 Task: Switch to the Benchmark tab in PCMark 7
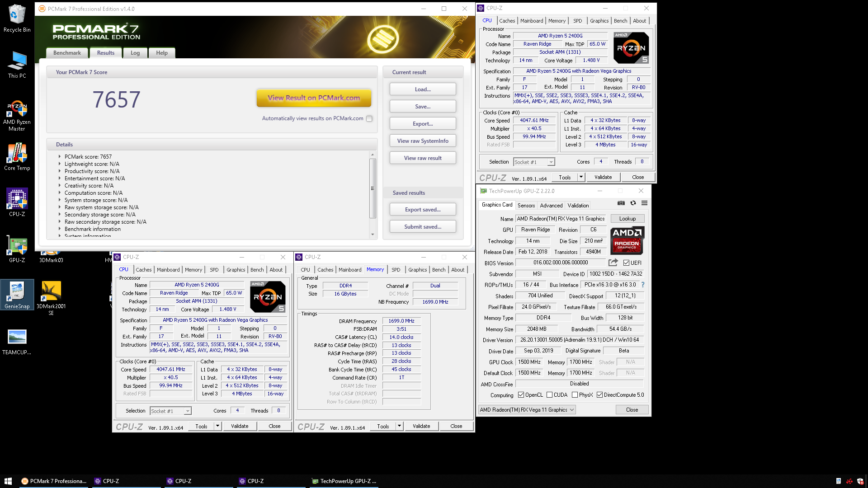[x=67, y=53]
